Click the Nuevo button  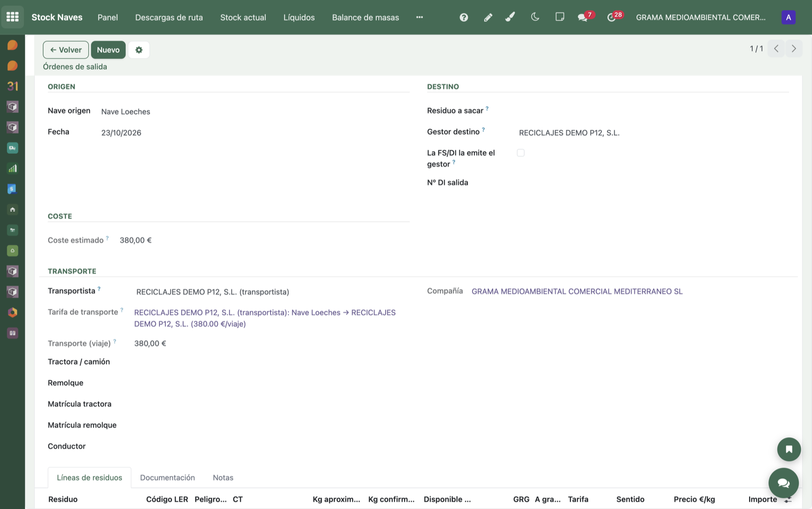[108, 50]
